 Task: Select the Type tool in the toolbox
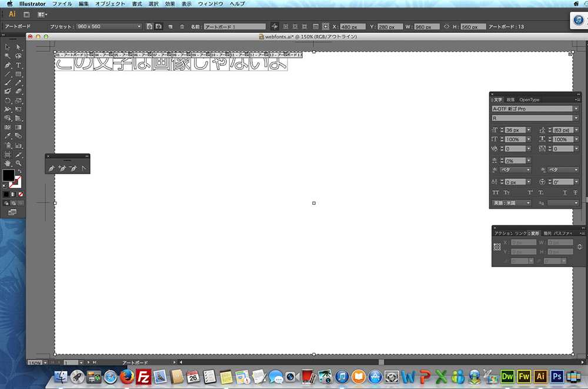[x=18, y=65]
